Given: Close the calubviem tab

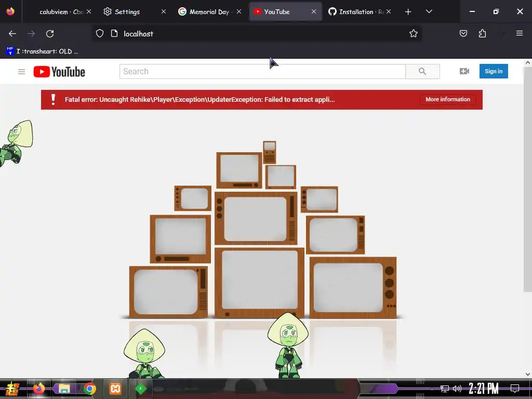Looking at the screenshot, I should [x=89, y=11].
